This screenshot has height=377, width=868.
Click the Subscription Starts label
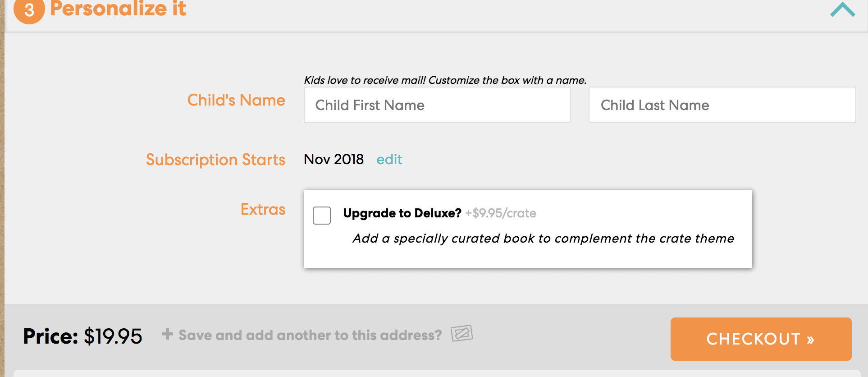pos(215,160)
